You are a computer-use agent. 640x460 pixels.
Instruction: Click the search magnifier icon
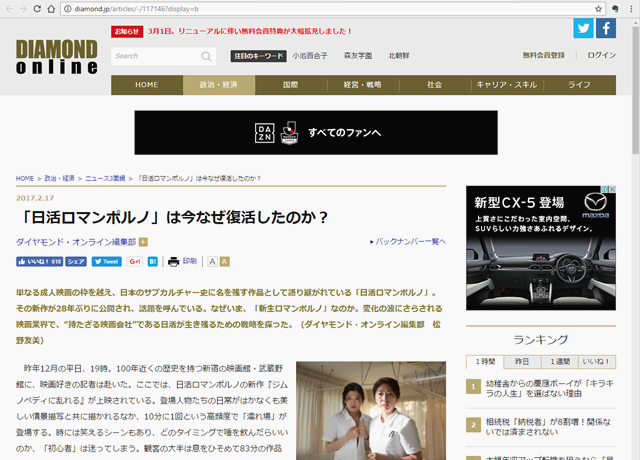point(206,57)
